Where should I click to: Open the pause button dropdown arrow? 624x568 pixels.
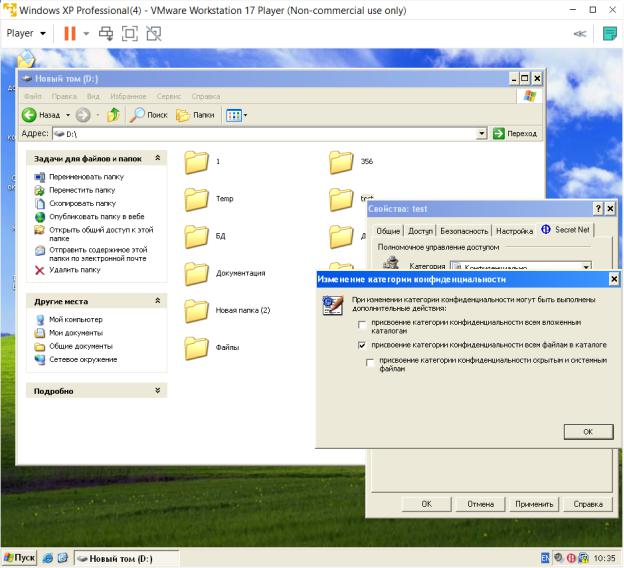point(86,34)
